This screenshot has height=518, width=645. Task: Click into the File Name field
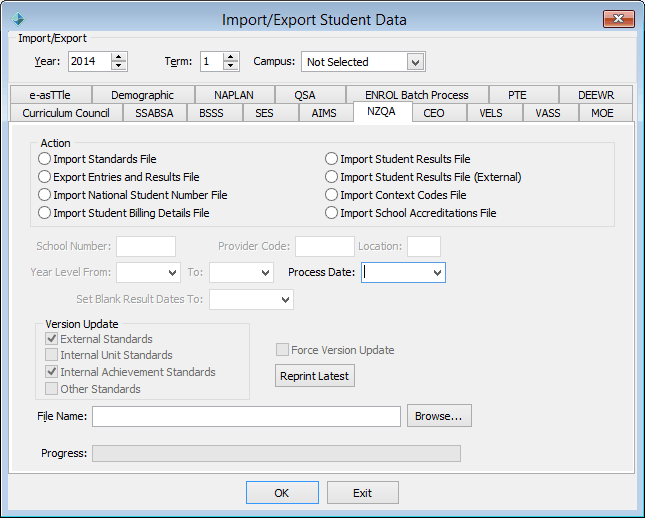point(246,416)
